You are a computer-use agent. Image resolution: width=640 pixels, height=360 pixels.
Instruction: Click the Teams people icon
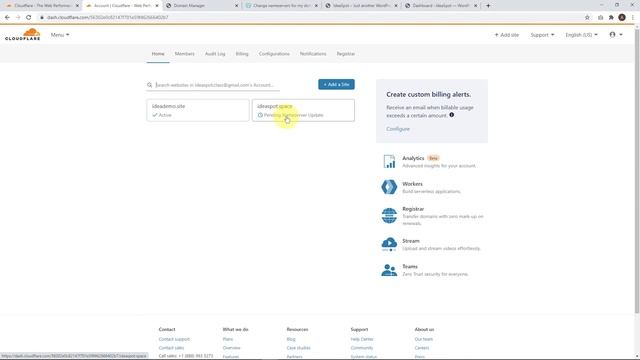(x=389, y=270)
